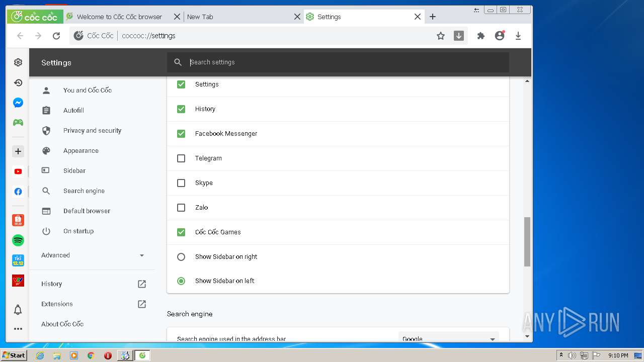Select Show Sidebar on right

point(181,257)
